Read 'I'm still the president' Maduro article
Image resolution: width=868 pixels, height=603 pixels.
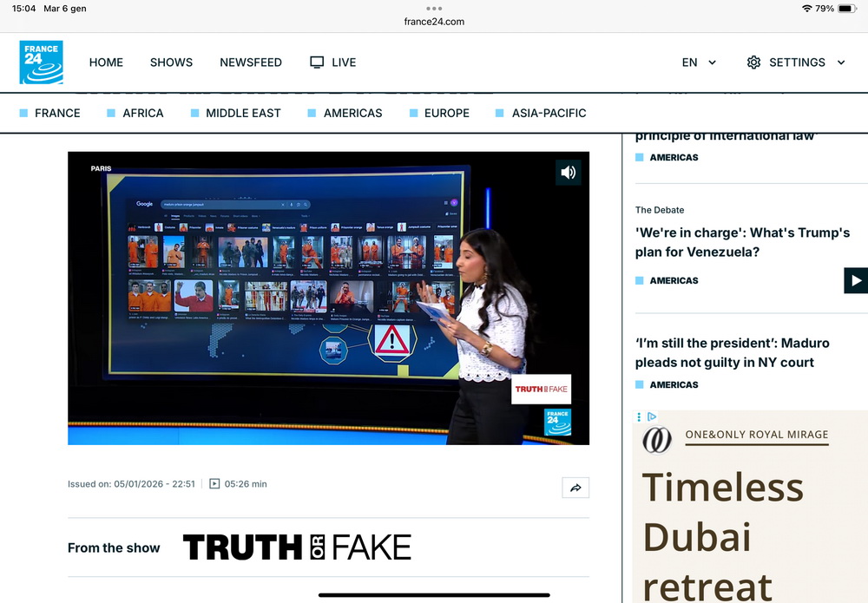coord(732,352)
